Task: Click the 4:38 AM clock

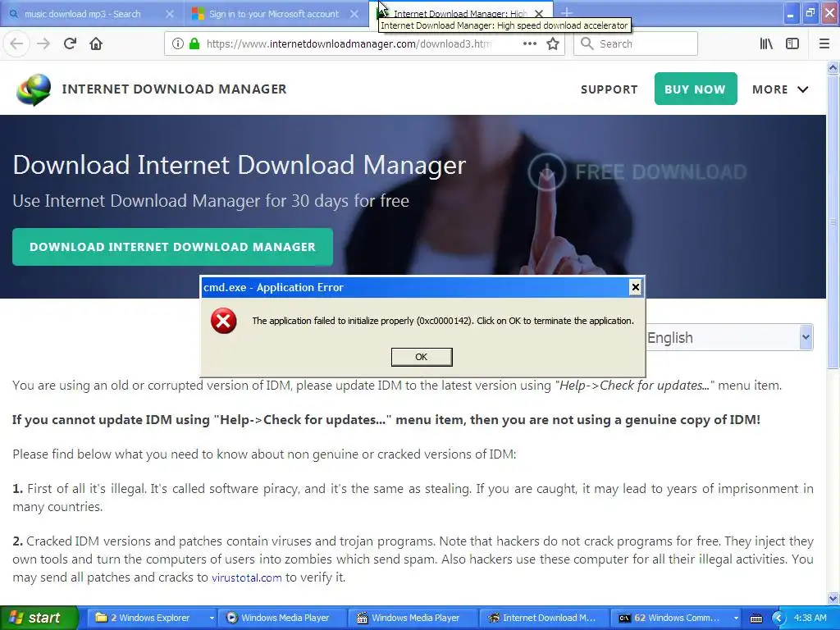Action: 810,618
